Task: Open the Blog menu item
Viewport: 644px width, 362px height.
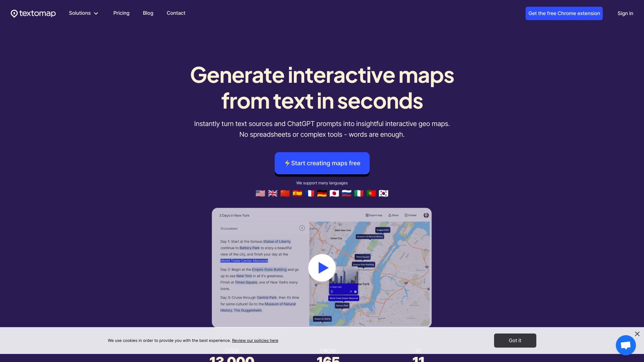Action: 148,13
